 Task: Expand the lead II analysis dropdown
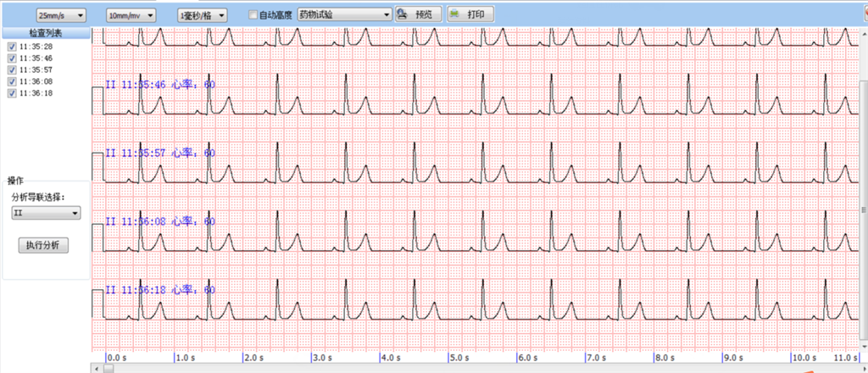pyautogui.click(x=46, y=213)
